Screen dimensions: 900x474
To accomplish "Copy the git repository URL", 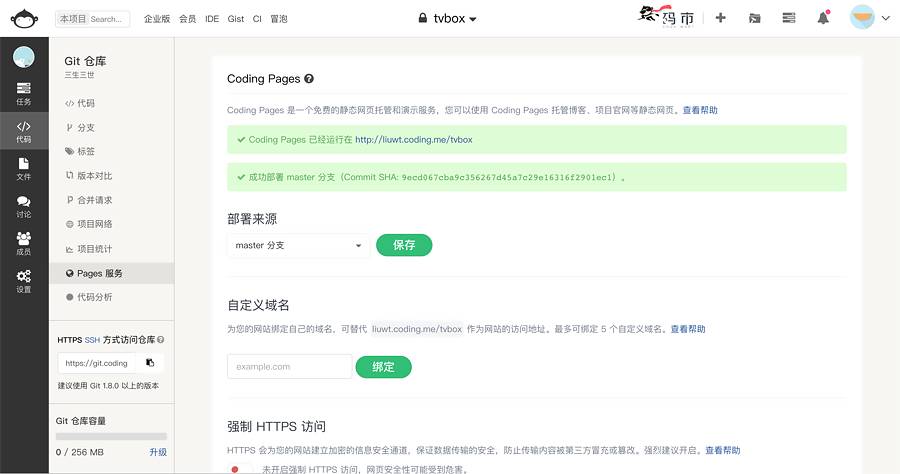I will click(150, 363).
